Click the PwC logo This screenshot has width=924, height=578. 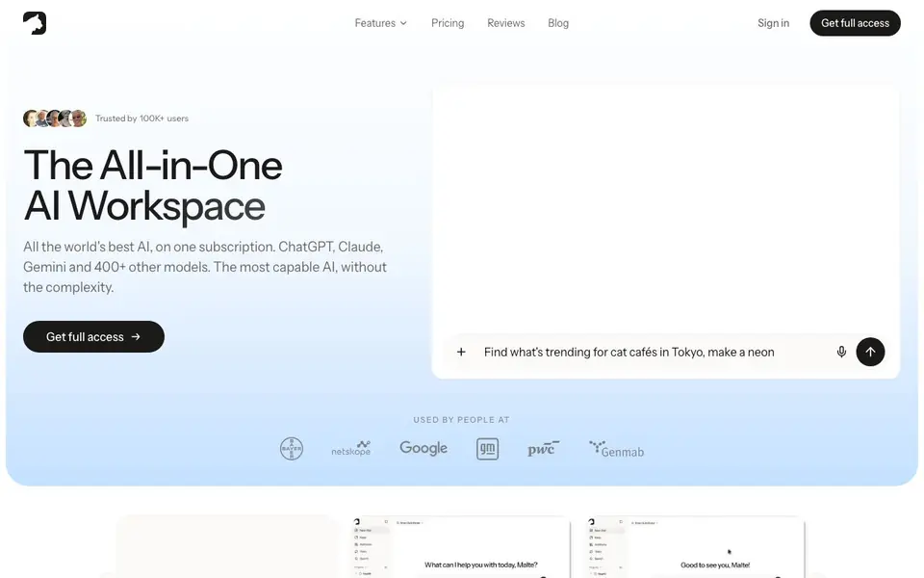[x=543, y=449]
